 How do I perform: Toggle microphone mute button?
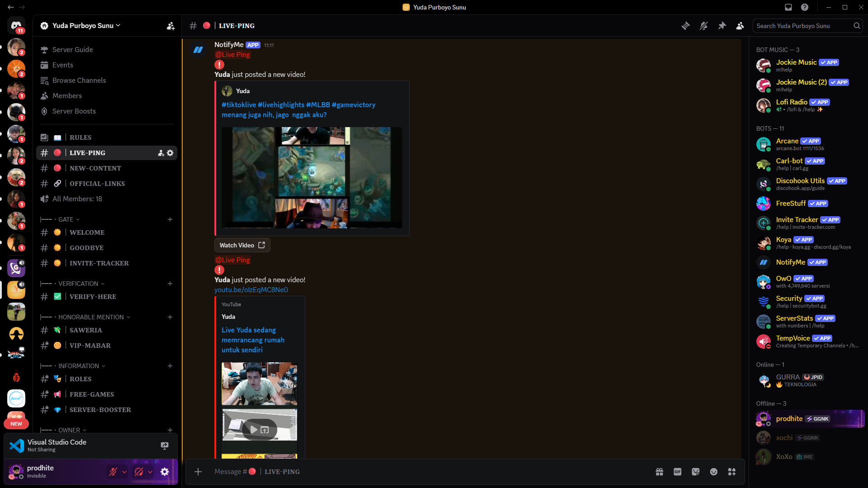coord(113,472)
